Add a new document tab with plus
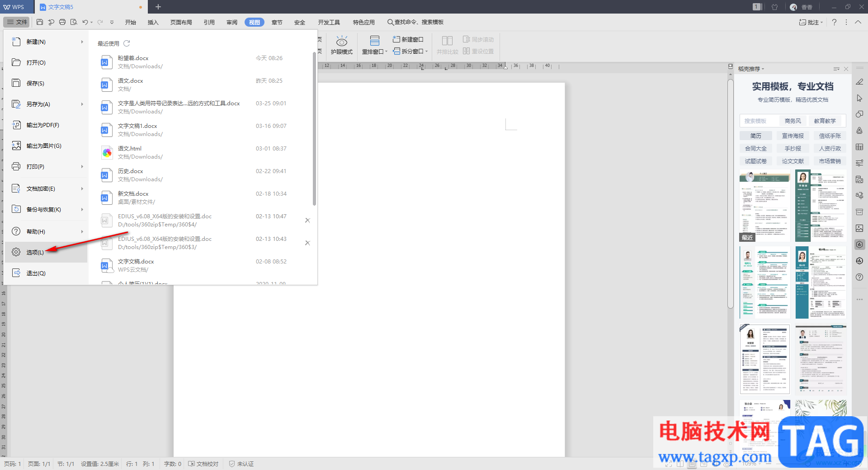The width and height of the screenshot is (868, 470). coord(158,7)
